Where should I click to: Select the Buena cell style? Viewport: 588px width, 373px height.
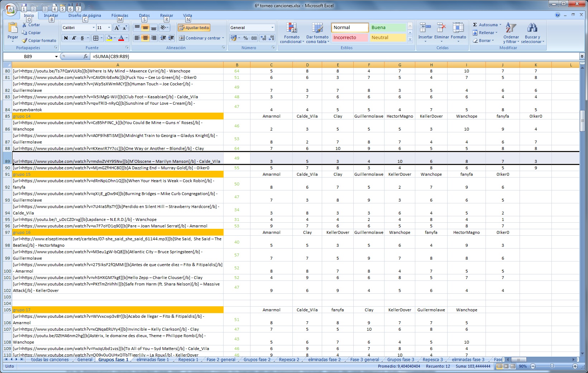tap(388, 28)
